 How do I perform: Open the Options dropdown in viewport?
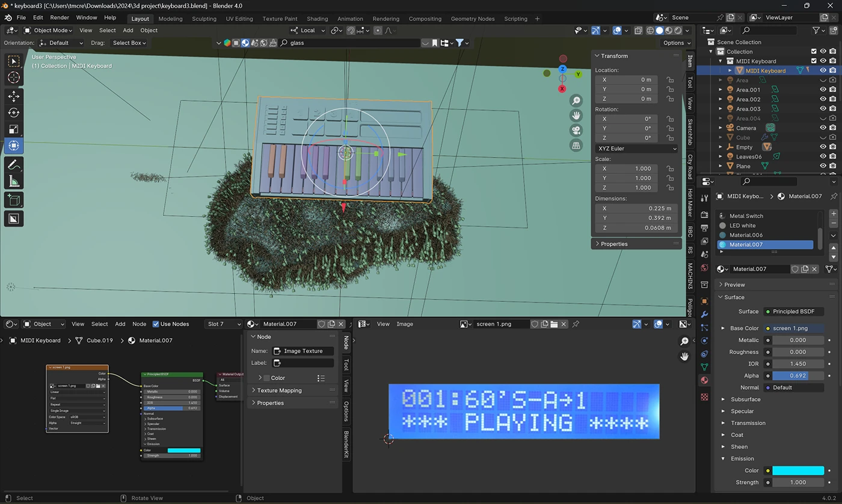[x=677, y=43]
